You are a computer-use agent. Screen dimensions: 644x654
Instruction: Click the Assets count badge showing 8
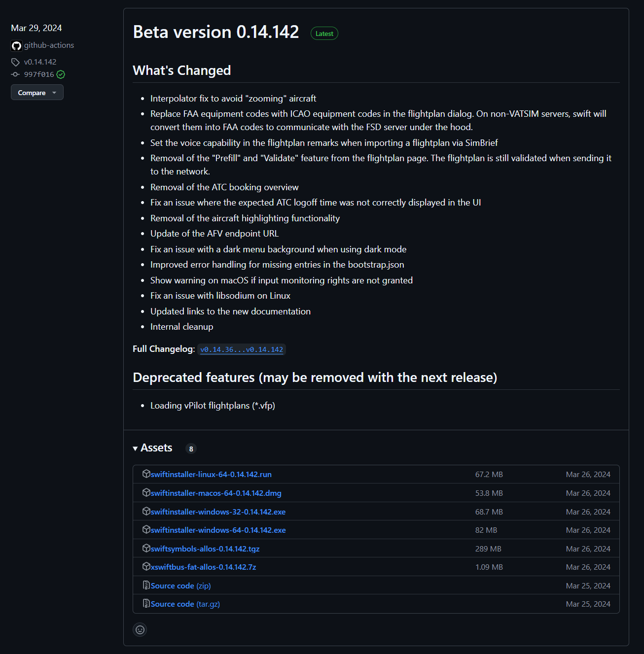tap(191, 448)
